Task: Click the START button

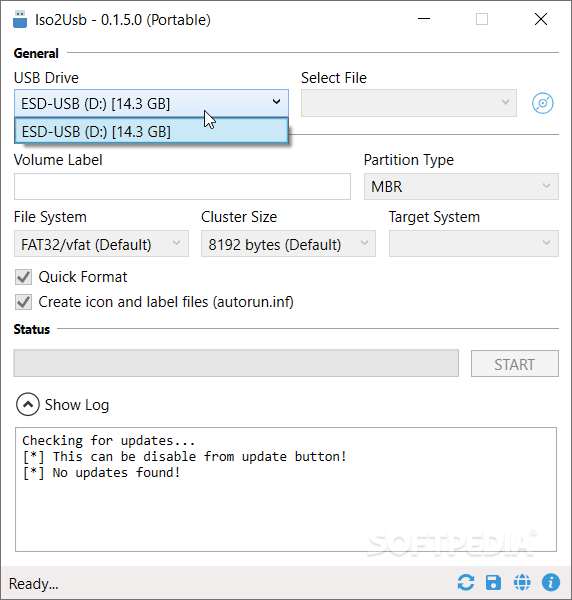Action: coord(515,364)
